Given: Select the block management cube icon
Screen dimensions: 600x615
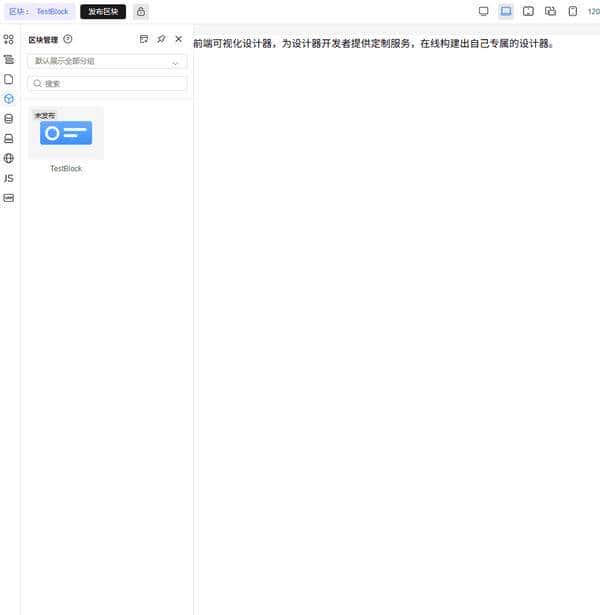Looking at the screenshot, I should coord(9,99).
